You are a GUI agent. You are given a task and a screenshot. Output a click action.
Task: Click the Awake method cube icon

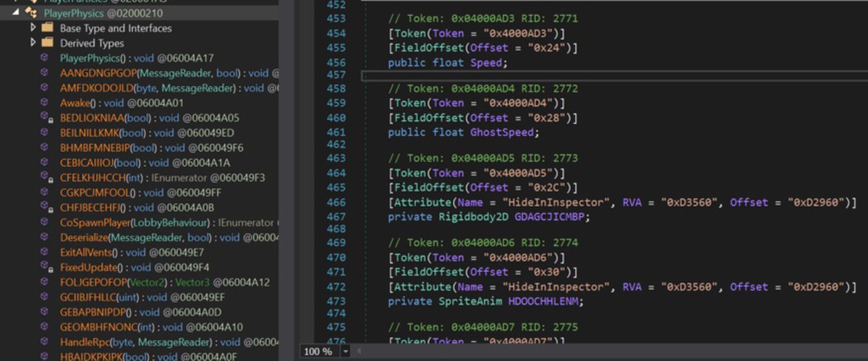[45, 103]
